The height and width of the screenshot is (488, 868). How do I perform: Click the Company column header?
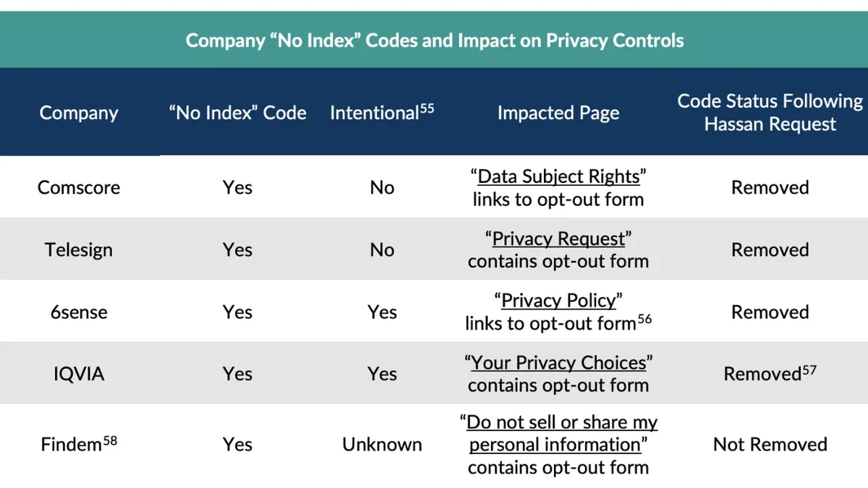(79, 114)
